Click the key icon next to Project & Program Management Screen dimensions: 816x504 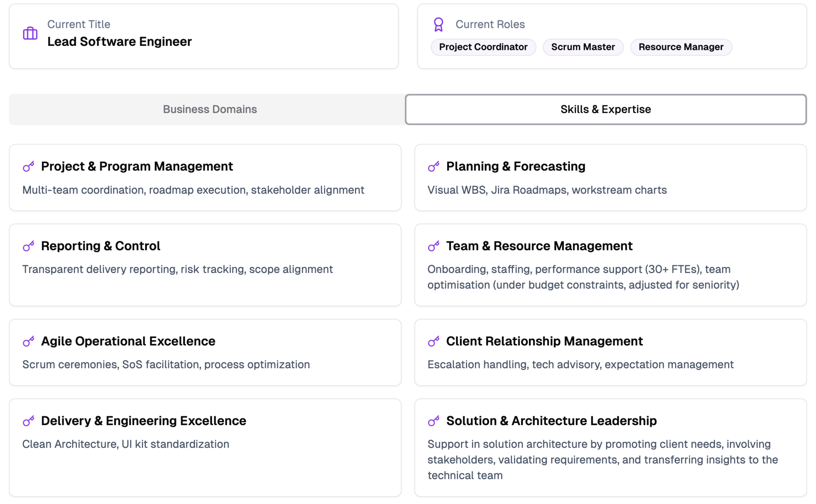pos(28,167)
